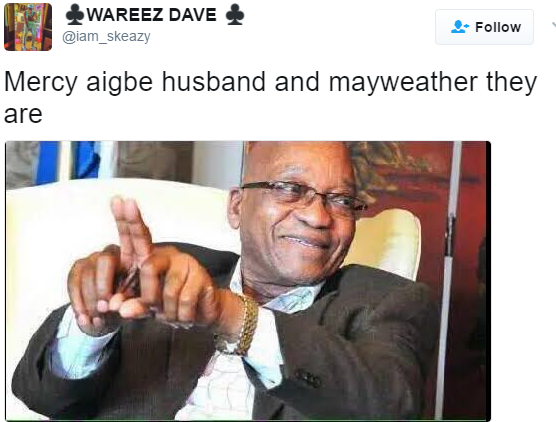Click the man's glasses in the photo
This screenshot has height=422, width=556.
[301, 198]
